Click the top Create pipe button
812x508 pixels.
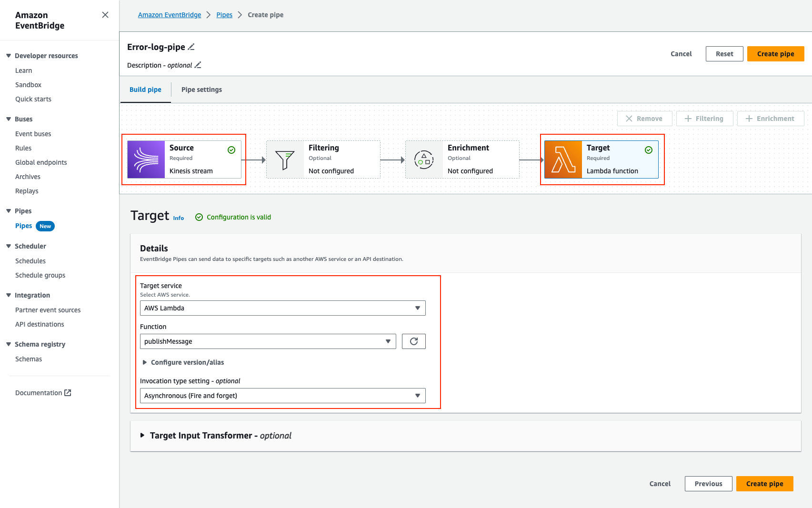tap(776, 54)
